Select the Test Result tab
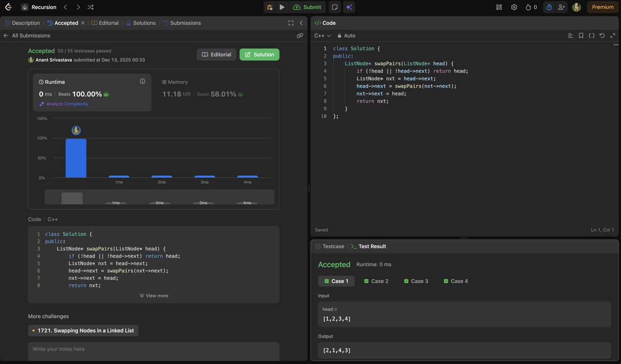Screen dimensions: 621x364 (x=368, y=247)
